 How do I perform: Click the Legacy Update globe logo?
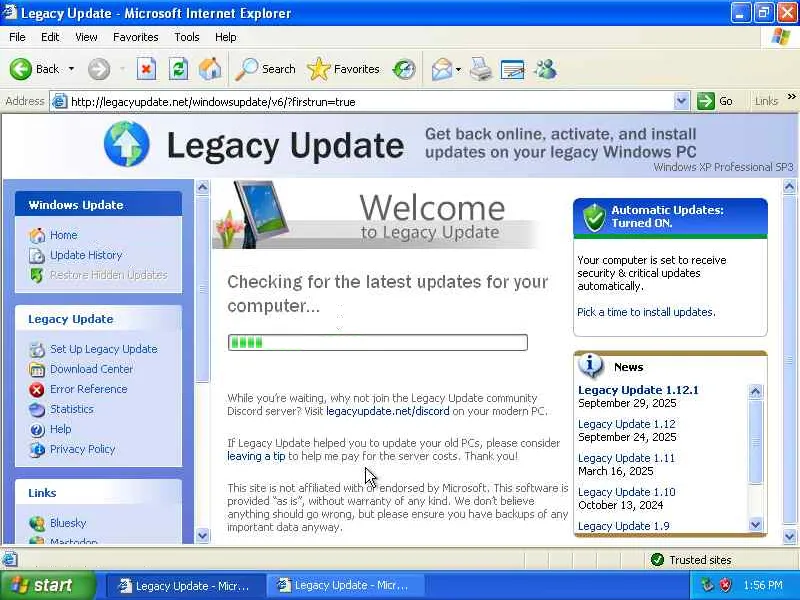pyautogui.click(x=127, y=144)
